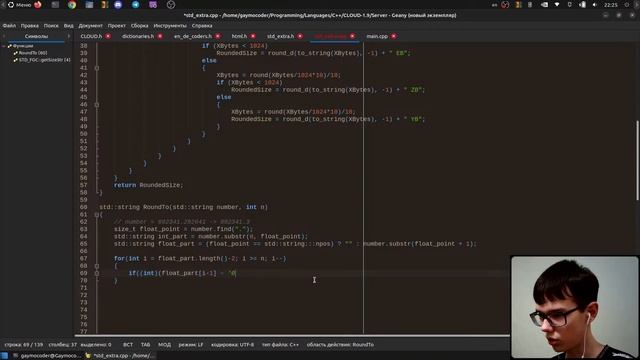Collapse the Функции tree node

tap(4, 46)
